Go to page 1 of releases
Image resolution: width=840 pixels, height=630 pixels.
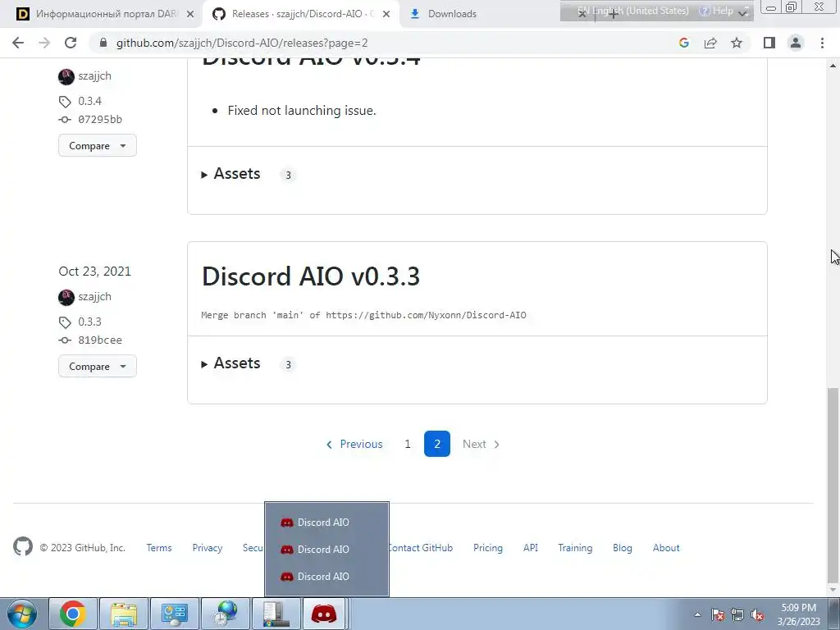point(408,444)
